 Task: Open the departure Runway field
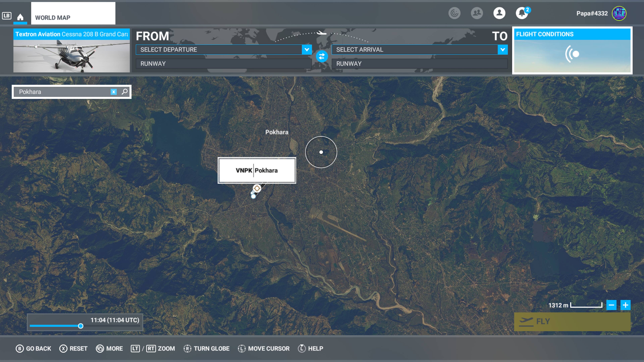(223, 64)
